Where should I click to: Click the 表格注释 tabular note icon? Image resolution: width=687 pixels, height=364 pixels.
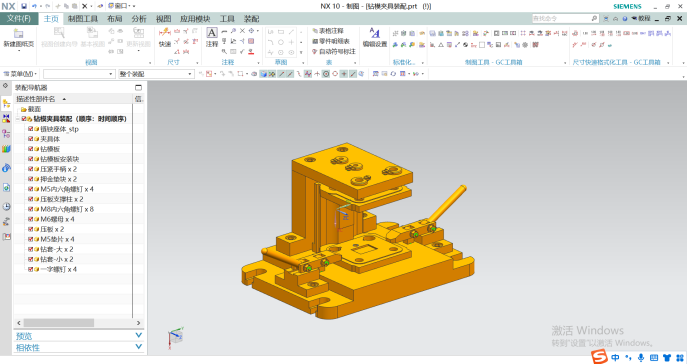pyautogui.click(x=315, y=31)
